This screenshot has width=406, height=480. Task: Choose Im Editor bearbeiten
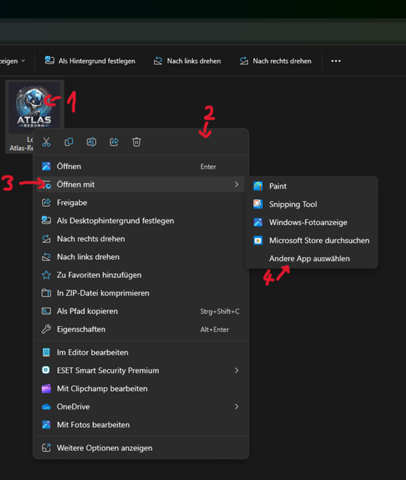(x=141, y=352)
